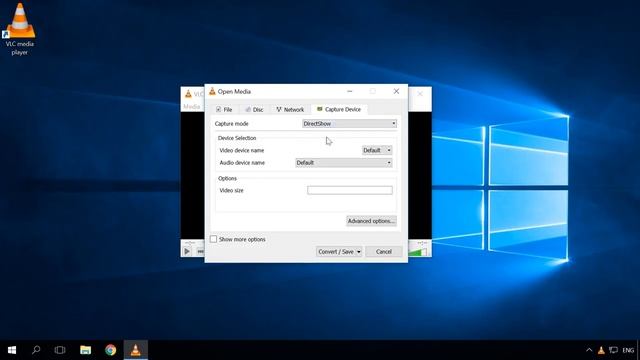Click the Video size input field

coord(350,190)
